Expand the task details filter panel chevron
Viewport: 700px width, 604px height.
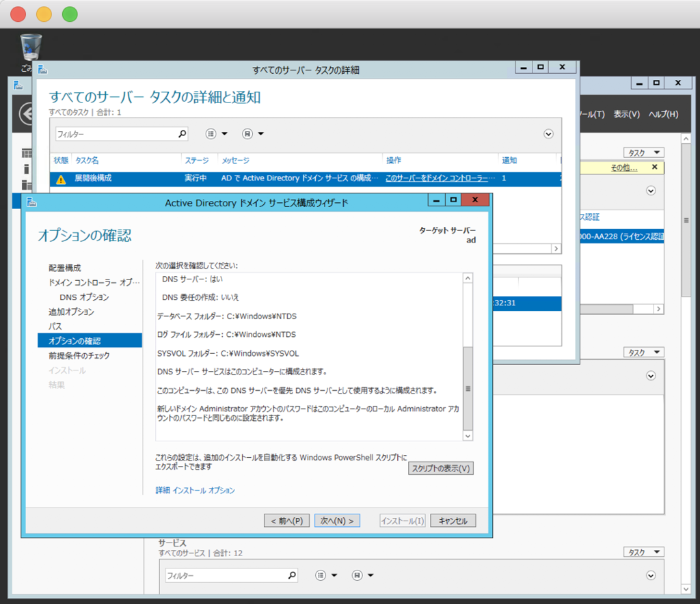pyautogui.click(x=549, y=135)
